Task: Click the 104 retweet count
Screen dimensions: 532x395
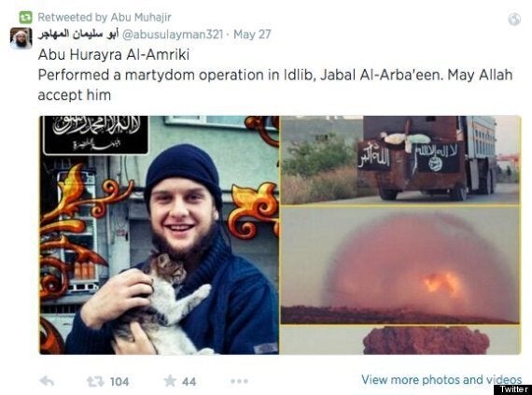Action: 119,382
